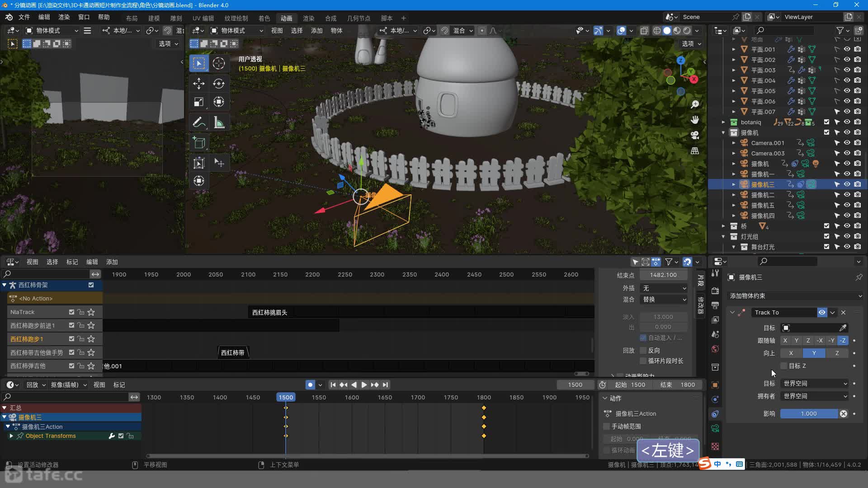868x488 pixels.
Task: Hide 摄像机三 in the outliner viewport
Action: tap(847, 184)
